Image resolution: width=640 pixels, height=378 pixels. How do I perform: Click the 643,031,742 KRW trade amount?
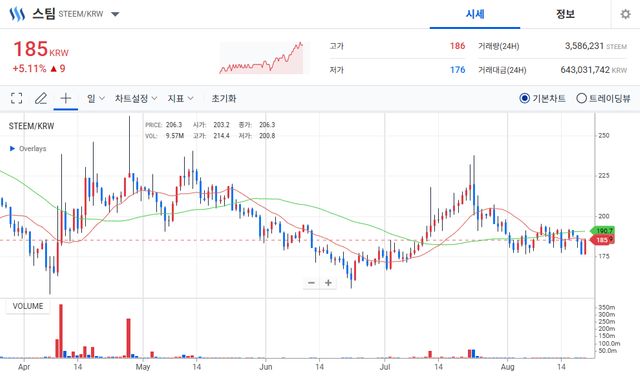pyautogui.click(x=593, y=70)
